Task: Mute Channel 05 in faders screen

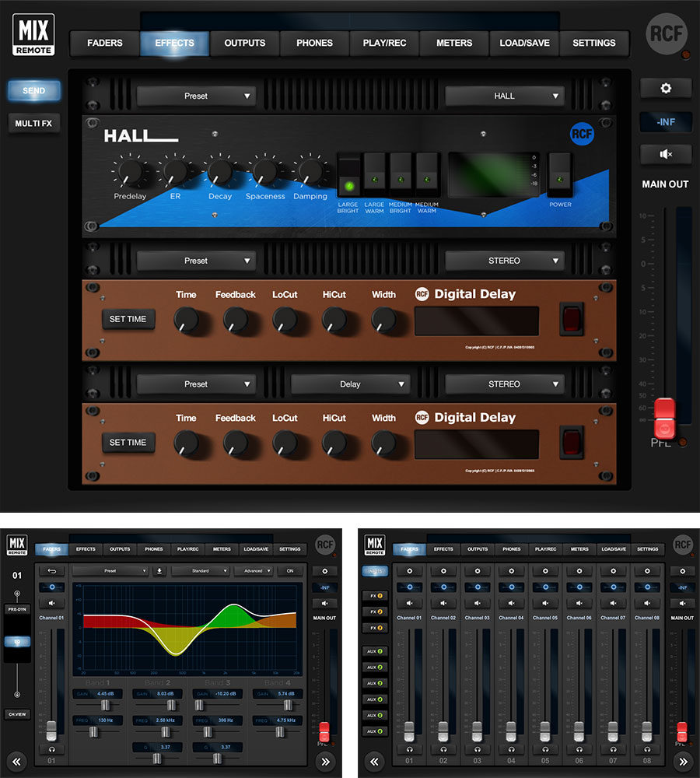Action: (545, 604)
